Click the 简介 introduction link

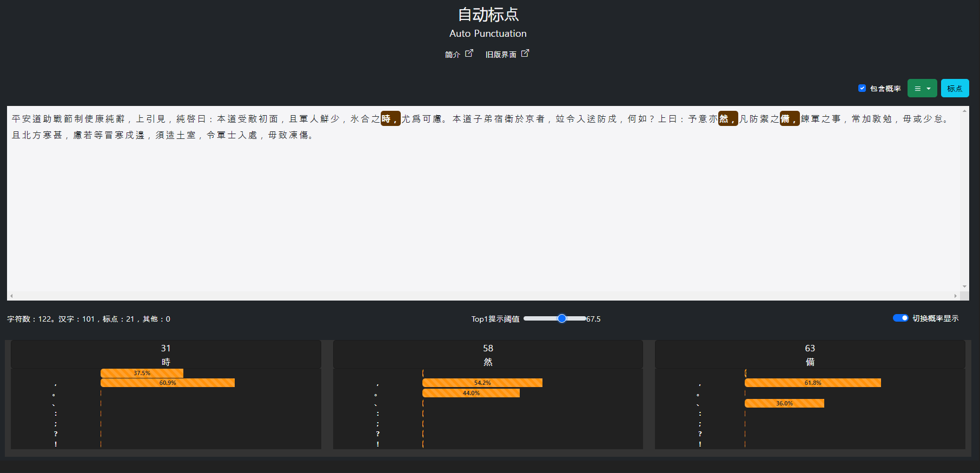tap(452, 55)
